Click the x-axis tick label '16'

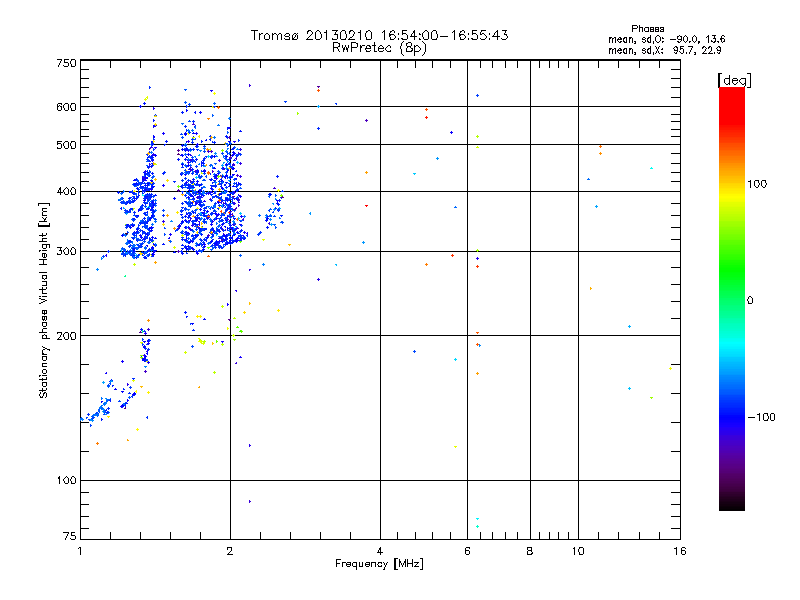point(680,551)
